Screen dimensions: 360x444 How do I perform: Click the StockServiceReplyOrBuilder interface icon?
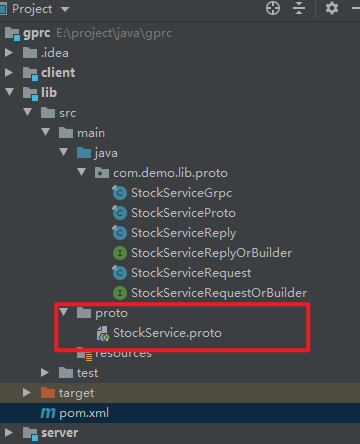(x=120, y=253)
